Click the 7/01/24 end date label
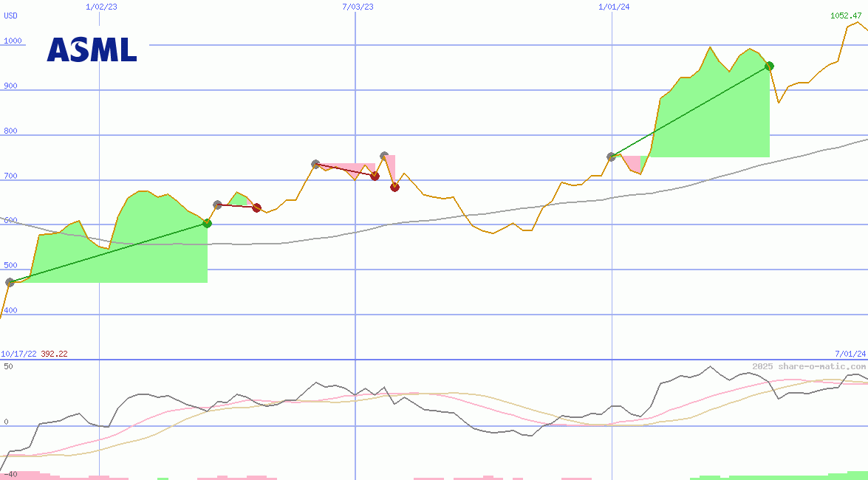This screenshot has width=868, height=480. point(850,354)
